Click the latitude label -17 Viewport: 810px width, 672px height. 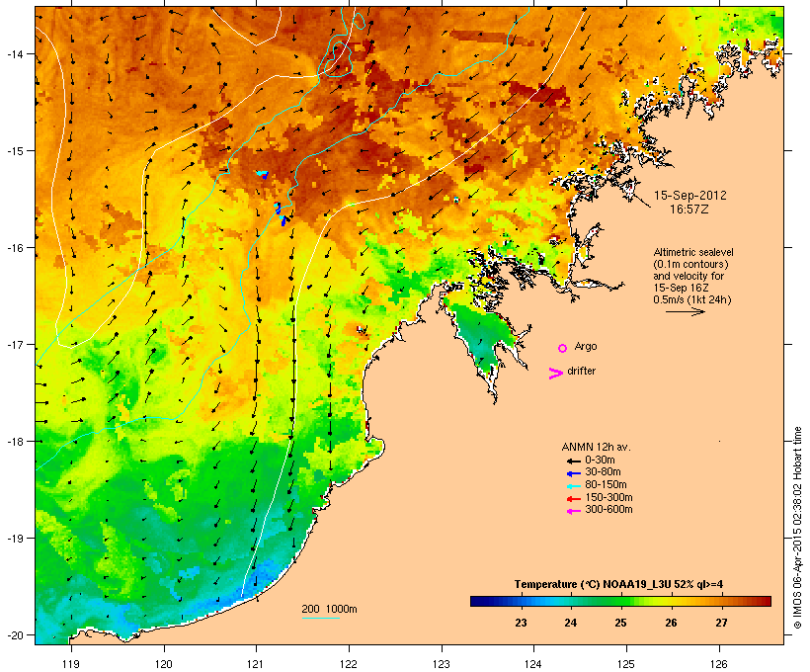(x=14, y=345)
